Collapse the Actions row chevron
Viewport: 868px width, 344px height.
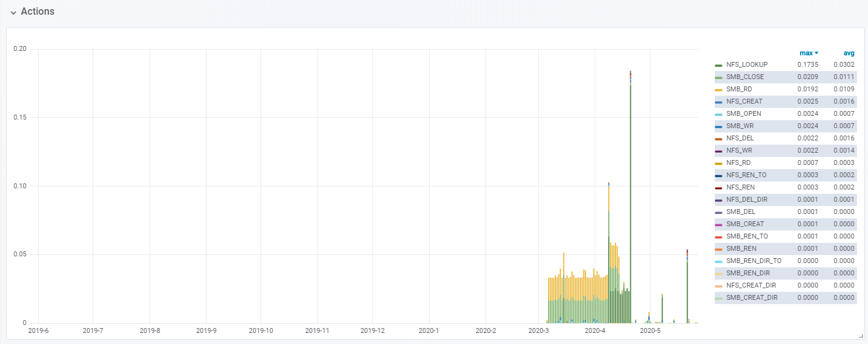[x=13, y=12]
